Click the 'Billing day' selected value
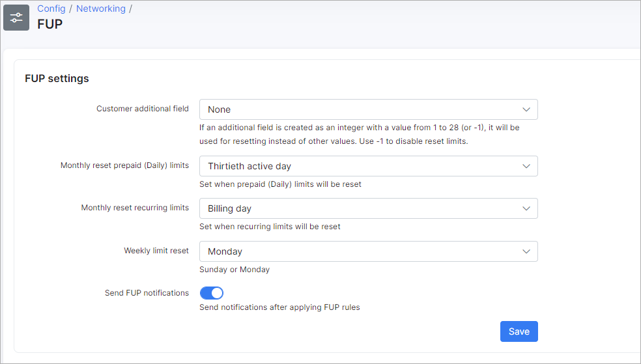 tap(229, 208)
